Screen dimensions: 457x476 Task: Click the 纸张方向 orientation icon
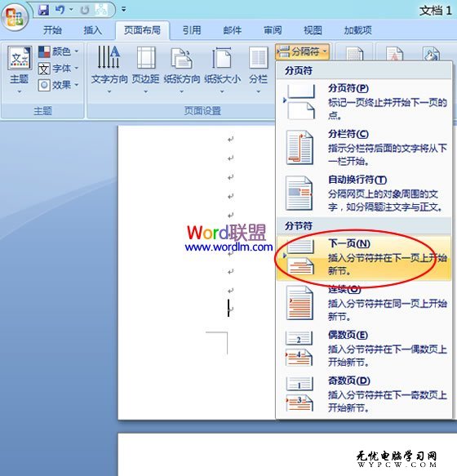tap(181, 58)
